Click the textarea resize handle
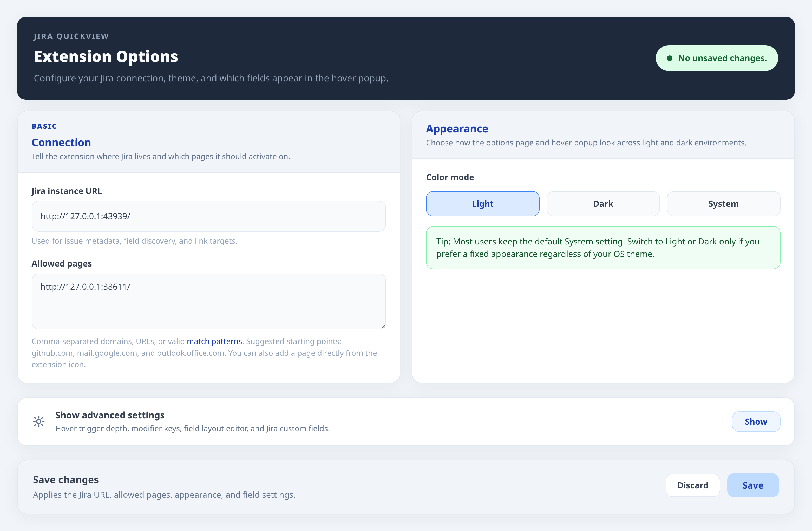The image size is (812, 531). [x=383, y=327]
